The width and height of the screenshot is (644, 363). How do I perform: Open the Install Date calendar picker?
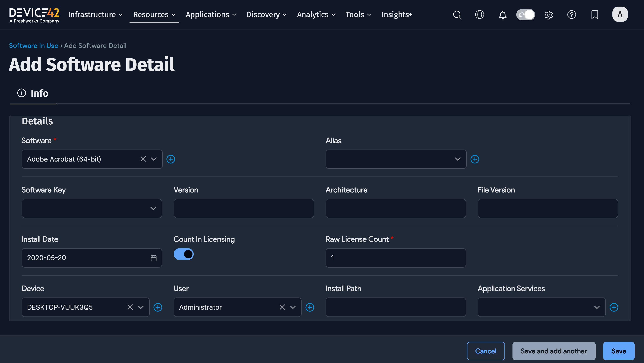154,258
